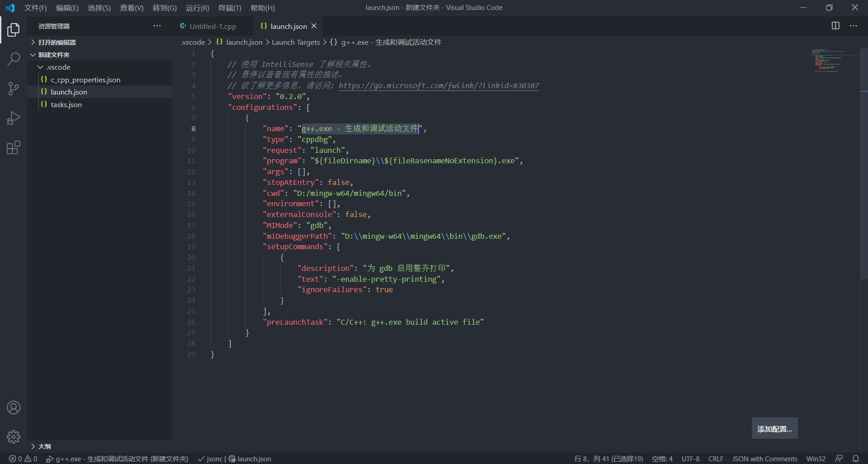Open explorer panel more actions ellipsis

pyautogui.click(x=157, y=26)
